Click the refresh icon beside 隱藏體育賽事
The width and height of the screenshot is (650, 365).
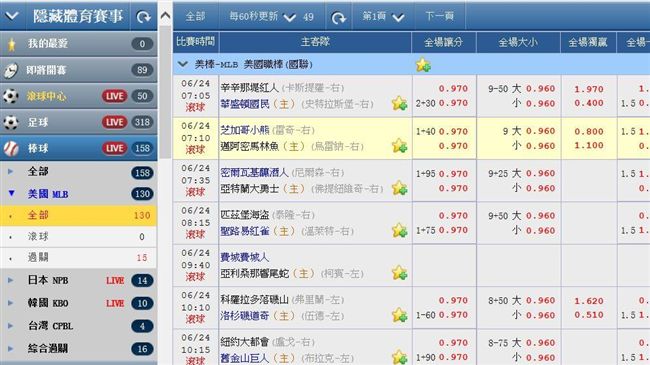(143, 17)
